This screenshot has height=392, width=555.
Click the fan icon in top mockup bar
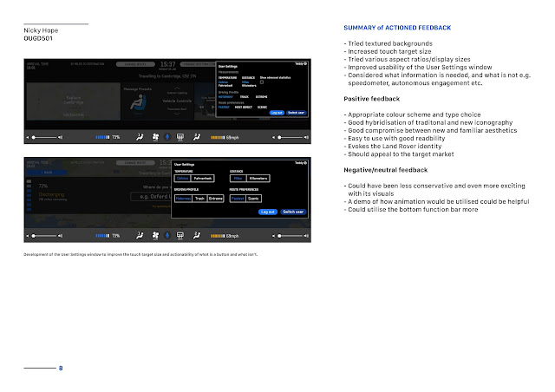point(155,137)
